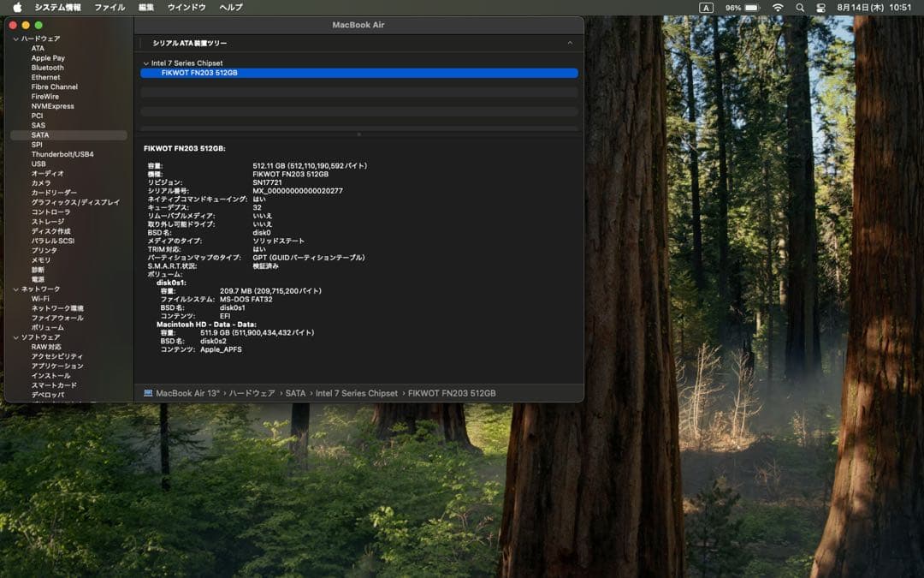Click the battery status icon

point(752,7)
